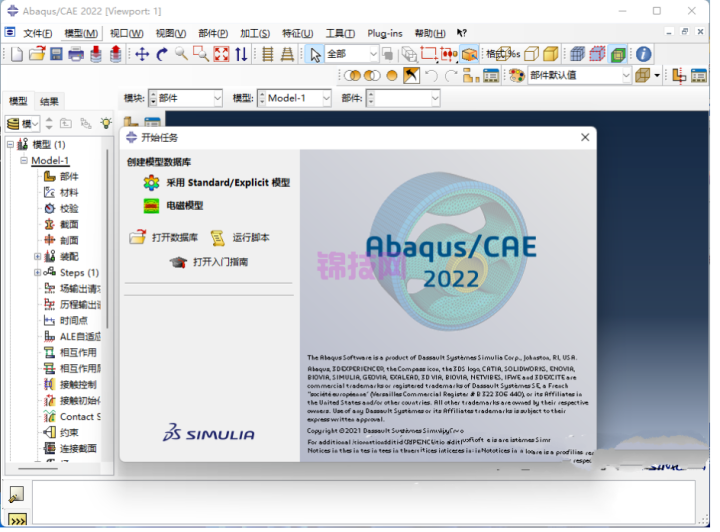Select the Pan View tool
Viewport: 720px width, 532px height.
142,55
